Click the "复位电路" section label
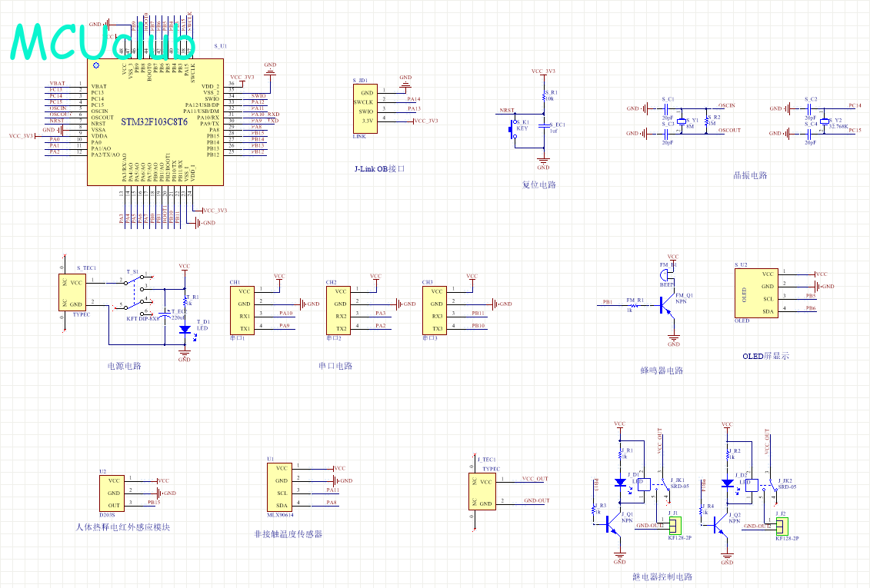 [x=538, y=184]
